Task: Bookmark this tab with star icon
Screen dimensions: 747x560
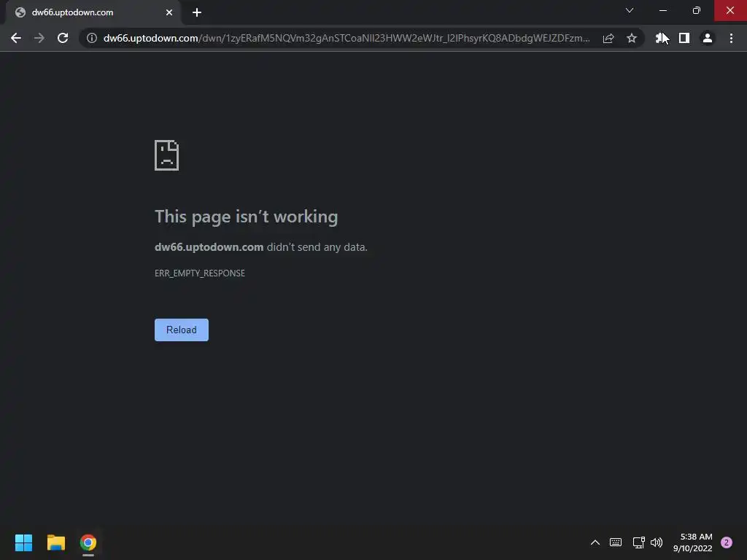Action: (632, 38)
